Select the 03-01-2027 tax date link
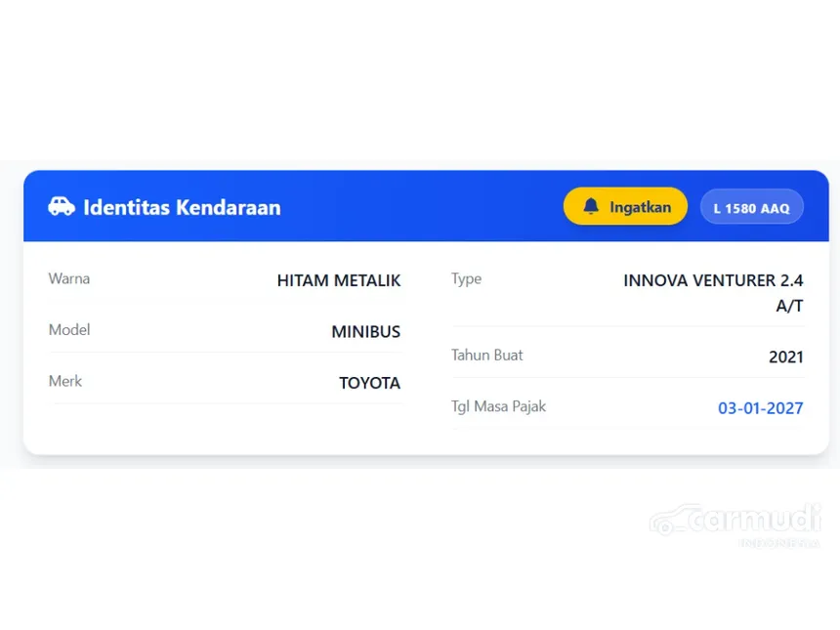The image size is (840, 630). pos(760,408)
